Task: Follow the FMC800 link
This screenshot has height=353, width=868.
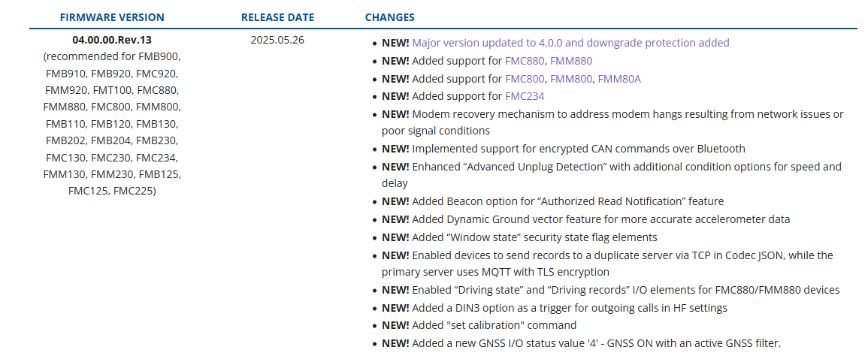Action: [x=525, y=79]
